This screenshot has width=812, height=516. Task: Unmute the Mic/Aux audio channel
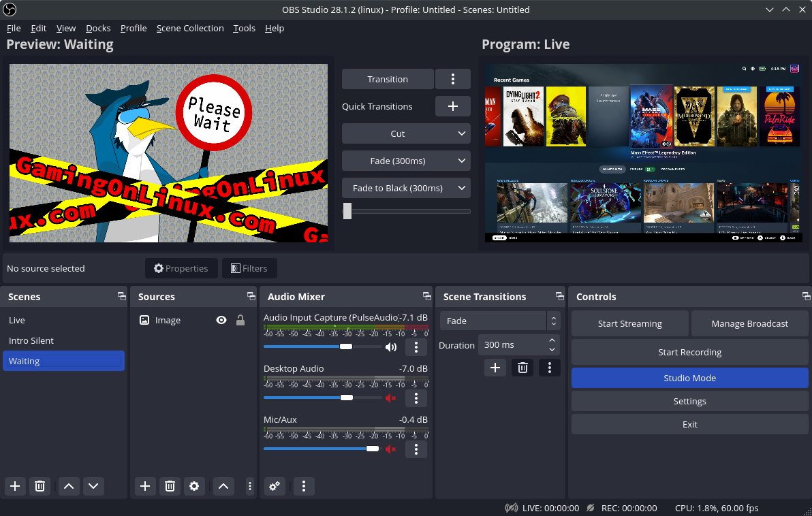click(x=391, y=449)
